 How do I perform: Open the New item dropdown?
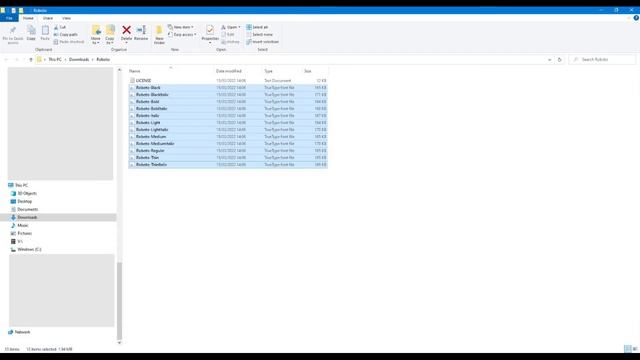pyautogui.click(x=181, y=27)
